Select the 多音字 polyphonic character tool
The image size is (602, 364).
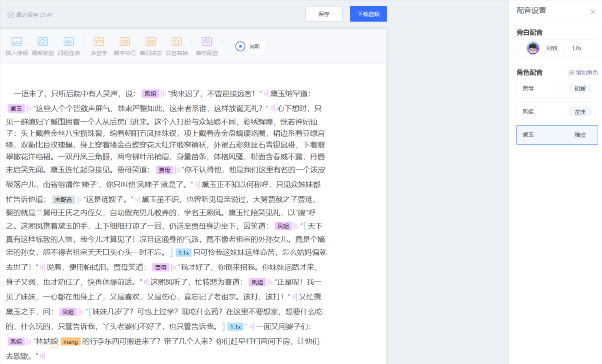[99, 46]
